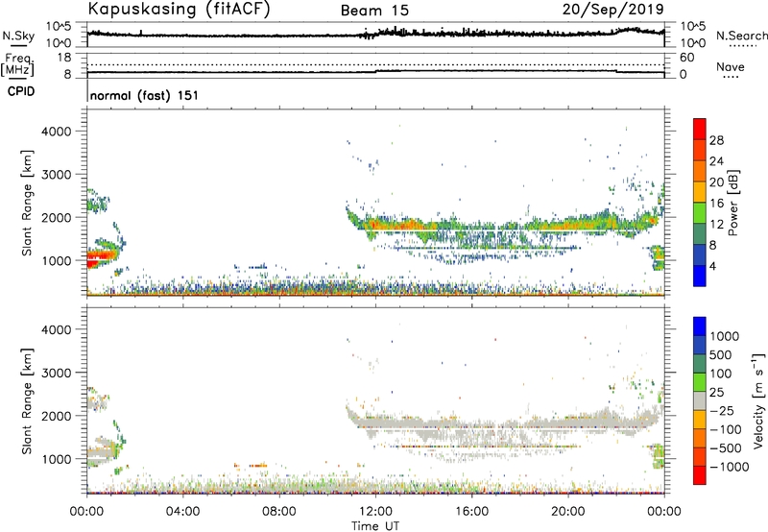Viewport: 768px width, 532px height.
Task: Click the left '10^5' noise axis tick
Action: (59, 27)
